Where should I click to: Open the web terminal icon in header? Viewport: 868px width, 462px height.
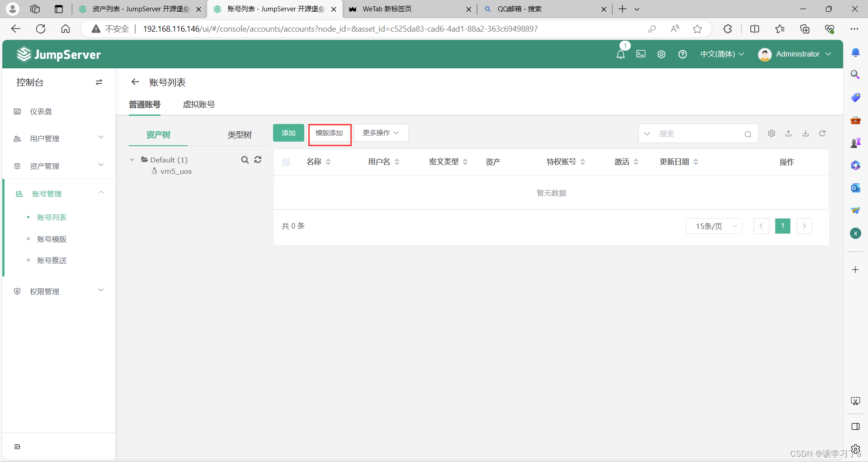(641, 54)
